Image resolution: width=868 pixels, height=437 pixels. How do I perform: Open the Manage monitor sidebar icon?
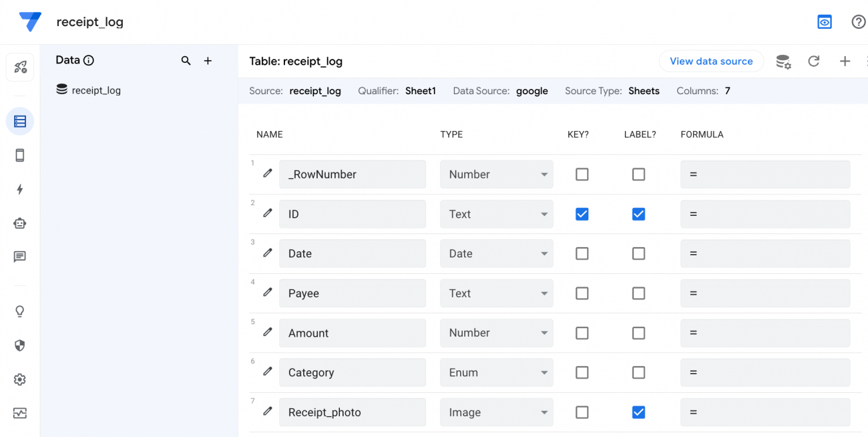click(x=20, y=414)
